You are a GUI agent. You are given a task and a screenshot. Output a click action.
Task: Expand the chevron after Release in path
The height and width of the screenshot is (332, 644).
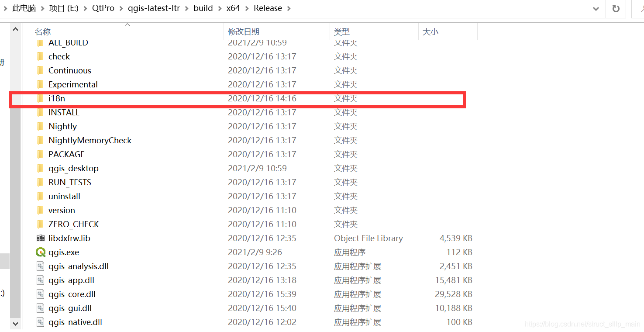289,8
